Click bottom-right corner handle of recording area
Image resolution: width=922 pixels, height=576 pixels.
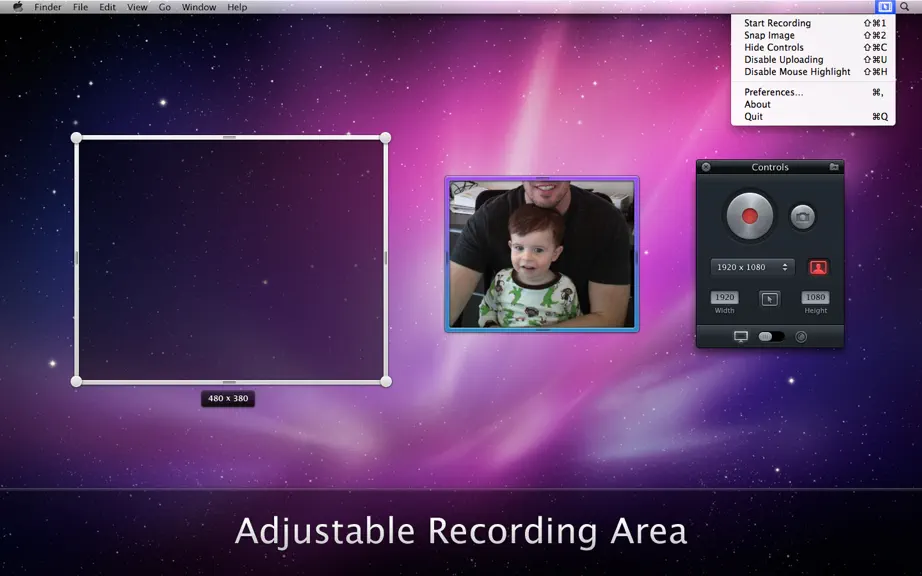point(386,381)
